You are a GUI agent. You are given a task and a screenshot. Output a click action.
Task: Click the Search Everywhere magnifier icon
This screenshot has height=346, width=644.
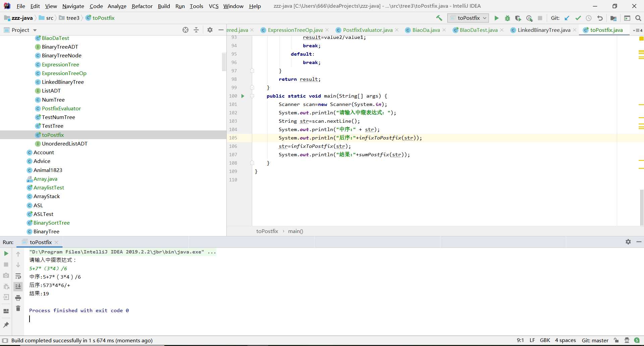click(x=638, y=18)
